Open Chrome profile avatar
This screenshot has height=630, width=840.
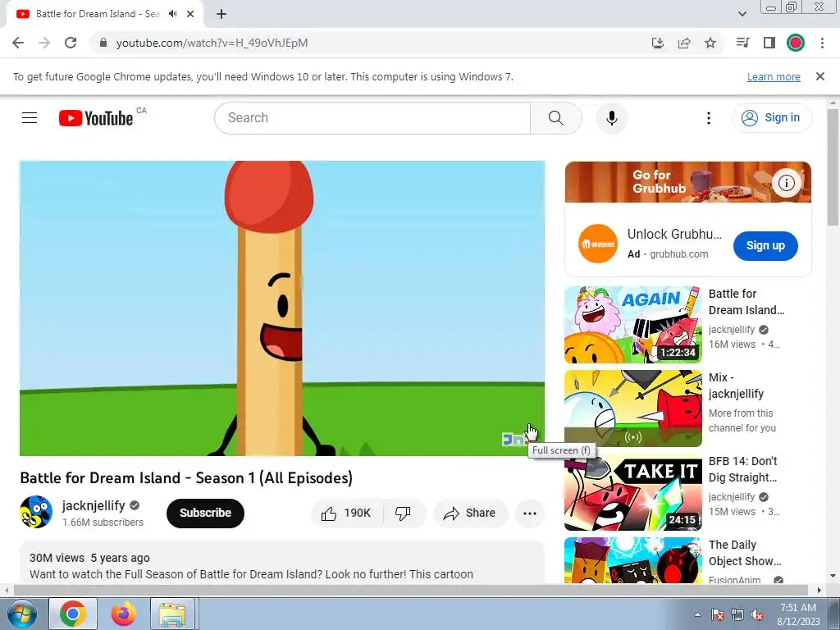pyautogui.click(x=796, y=43)
